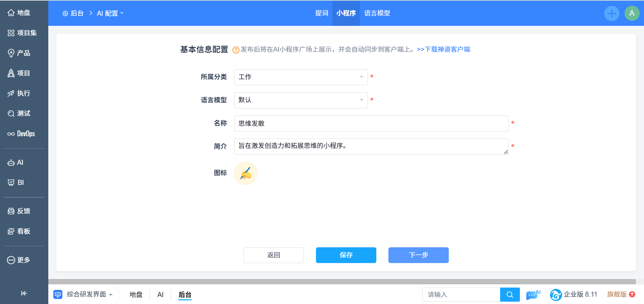Select 后台 in the bottom bar

click(185, 295)
